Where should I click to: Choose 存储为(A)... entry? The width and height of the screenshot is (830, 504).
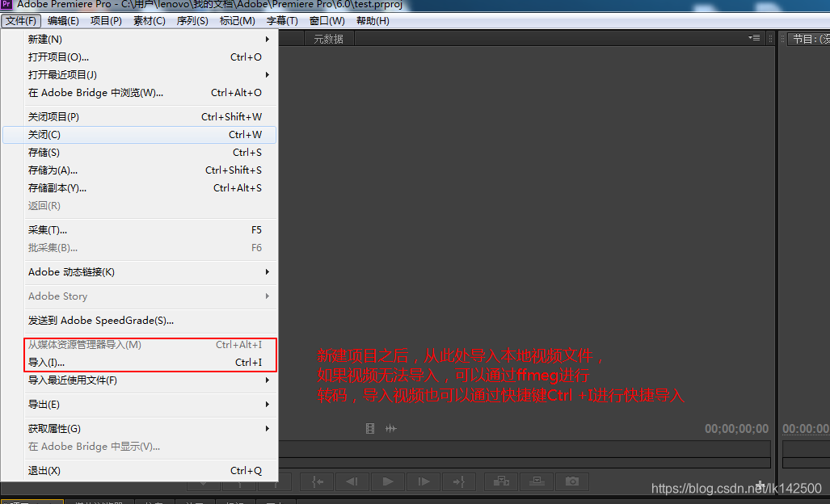coord(140,170)
